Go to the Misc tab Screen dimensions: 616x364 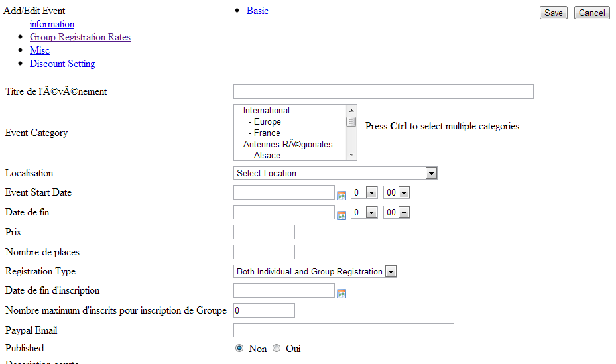(x=40, y=50)
